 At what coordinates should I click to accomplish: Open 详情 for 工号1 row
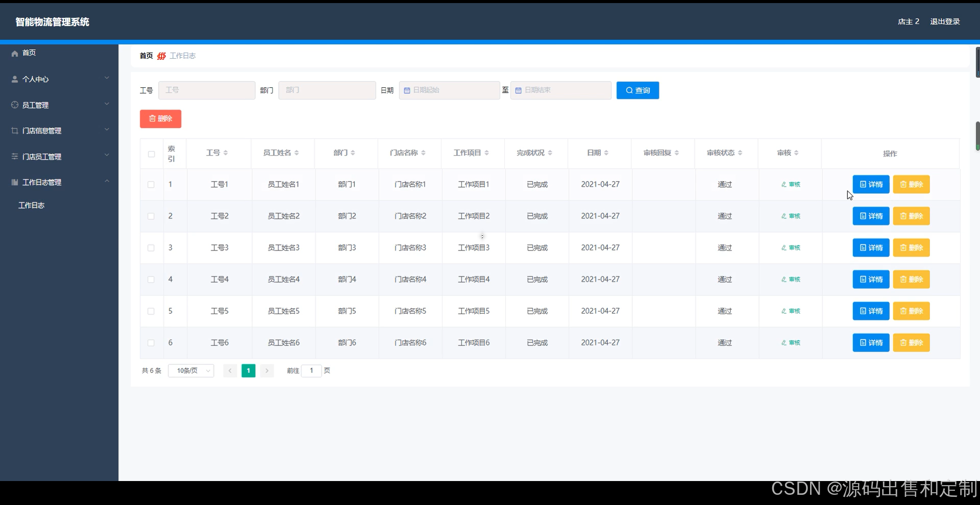[871, 185]
